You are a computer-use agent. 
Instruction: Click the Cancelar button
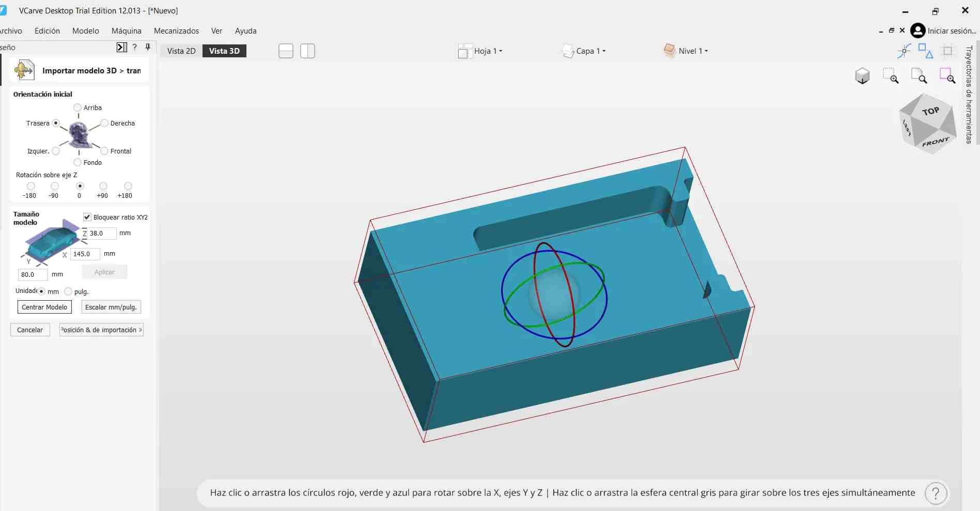click(x=30, y=330)
